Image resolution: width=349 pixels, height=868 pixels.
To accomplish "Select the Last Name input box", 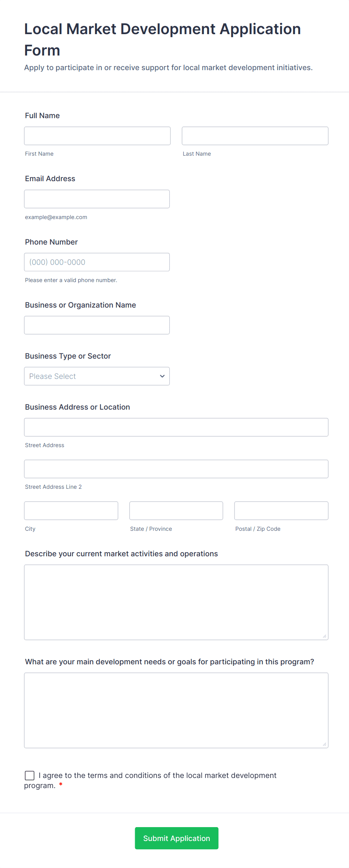I will tap(255, 135).
